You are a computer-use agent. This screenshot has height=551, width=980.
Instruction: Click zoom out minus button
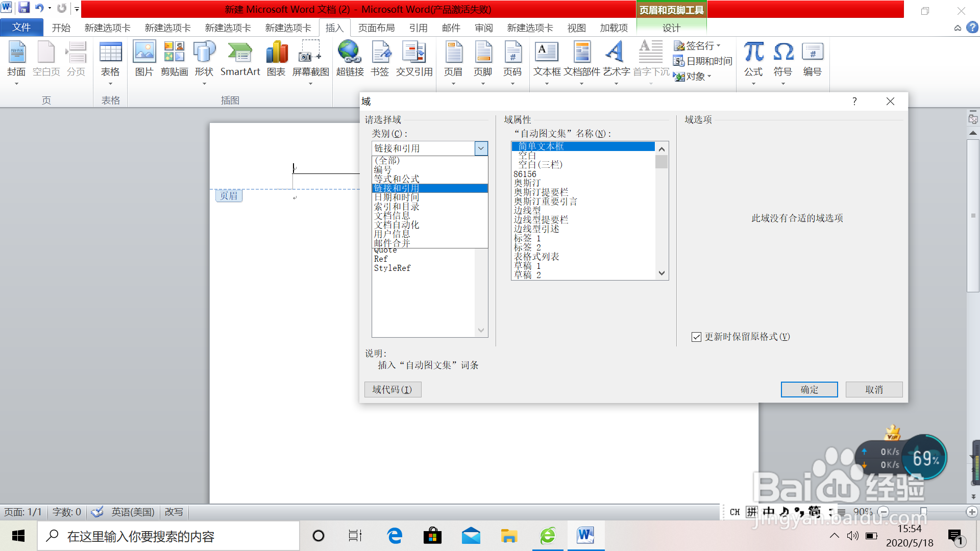pos(884,512)
